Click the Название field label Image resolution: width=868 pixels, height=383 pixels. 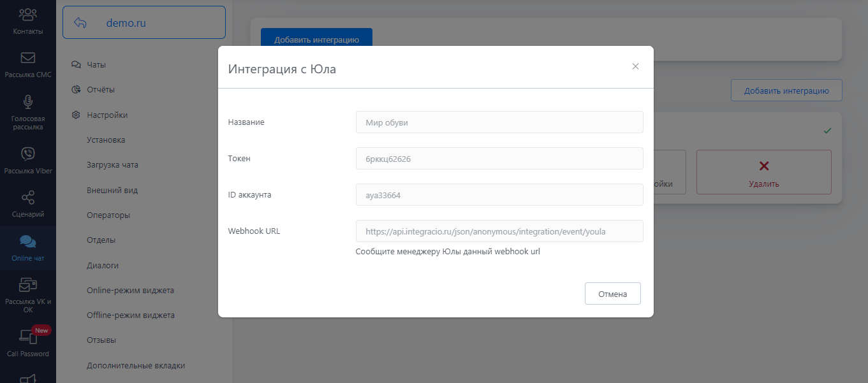pos(246,122)
